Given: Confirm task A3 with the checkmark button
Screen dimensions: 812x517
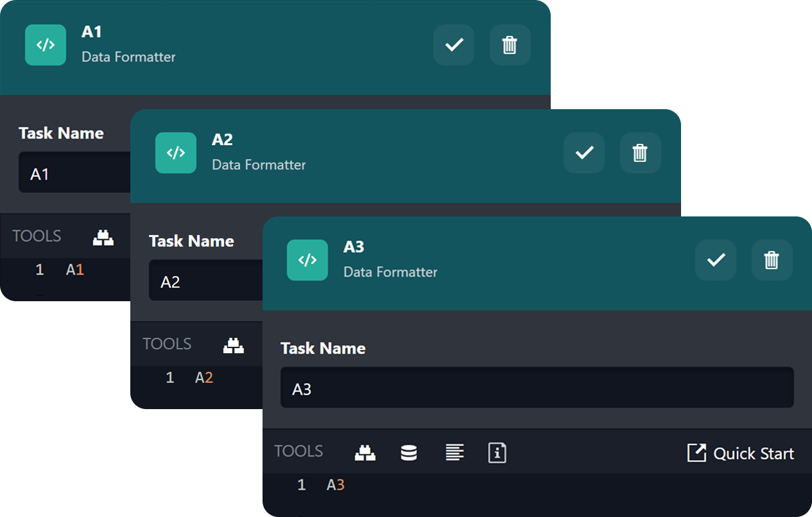Looking at the screenshot, I should 716,260.
